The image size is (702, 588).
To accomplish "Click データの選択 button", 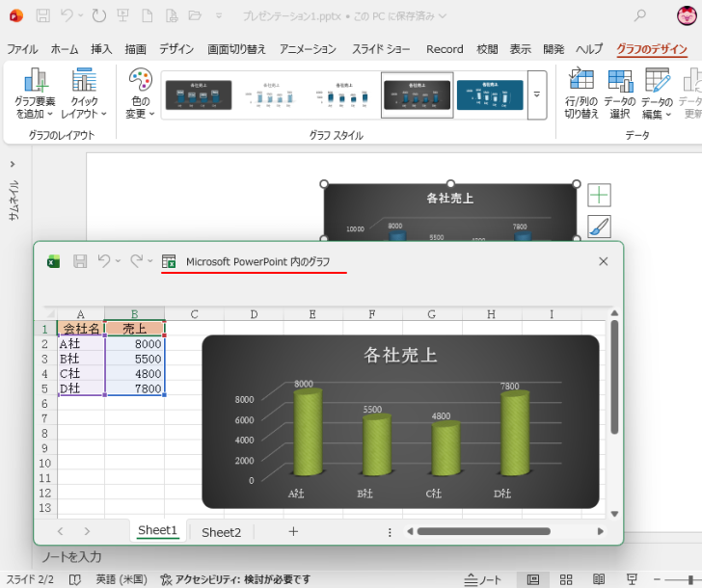I will pyautogui.click(x=620, y=94).
